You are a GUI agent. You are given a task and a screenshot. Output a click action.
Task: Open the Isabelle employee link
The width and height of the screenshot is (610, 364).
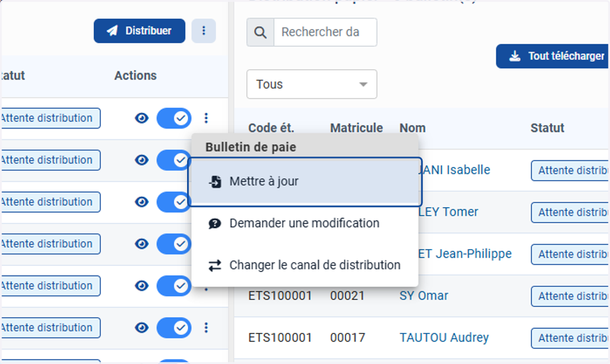click(454, 170)
